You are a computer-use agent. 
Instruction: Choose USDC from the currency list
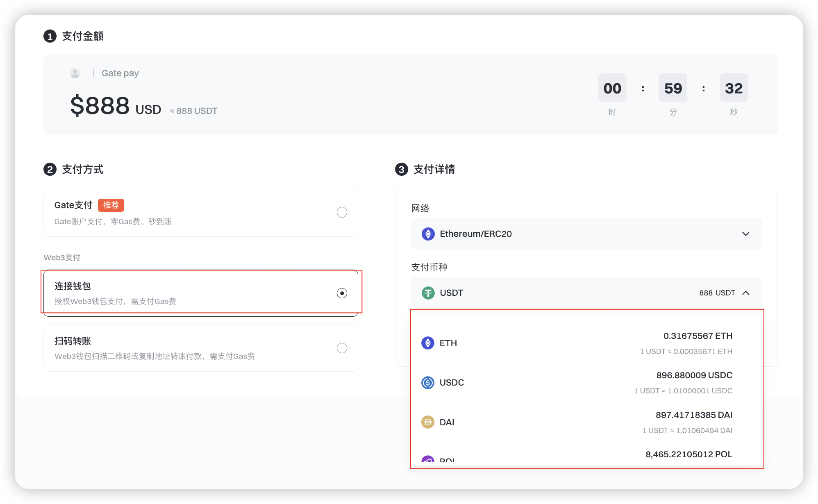pyautogui.click(x=452, y=382)
